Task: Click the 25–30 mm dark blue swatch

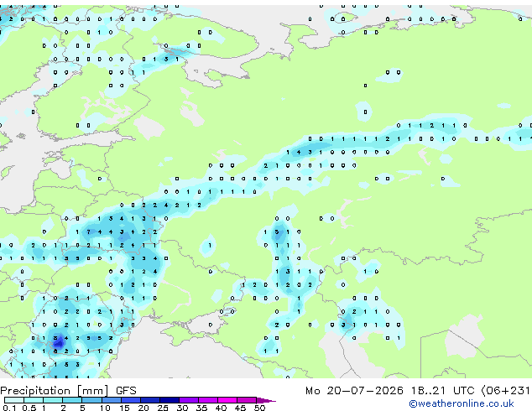Action: 170,400
